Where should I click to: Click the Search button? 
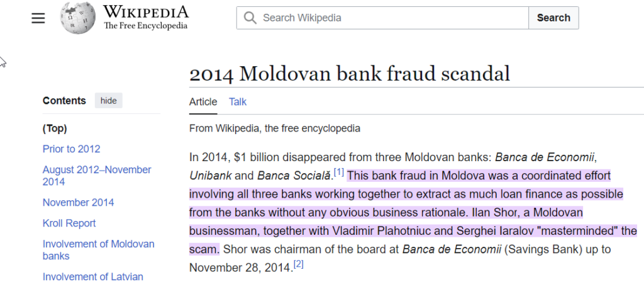553,18
